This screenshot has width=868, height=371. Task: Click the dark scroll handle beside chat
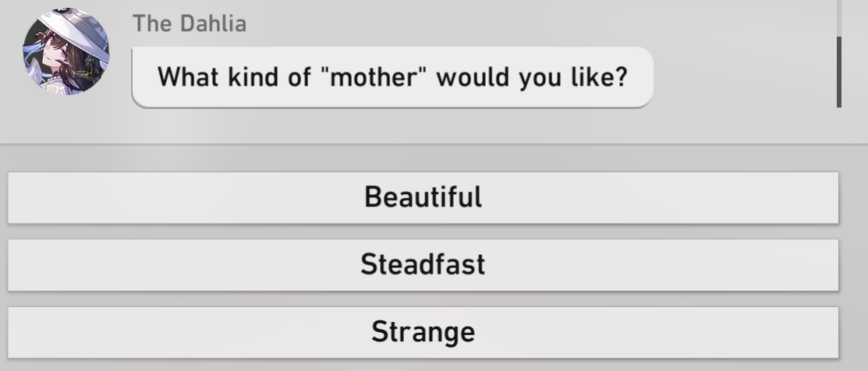[x=839, y=72]
